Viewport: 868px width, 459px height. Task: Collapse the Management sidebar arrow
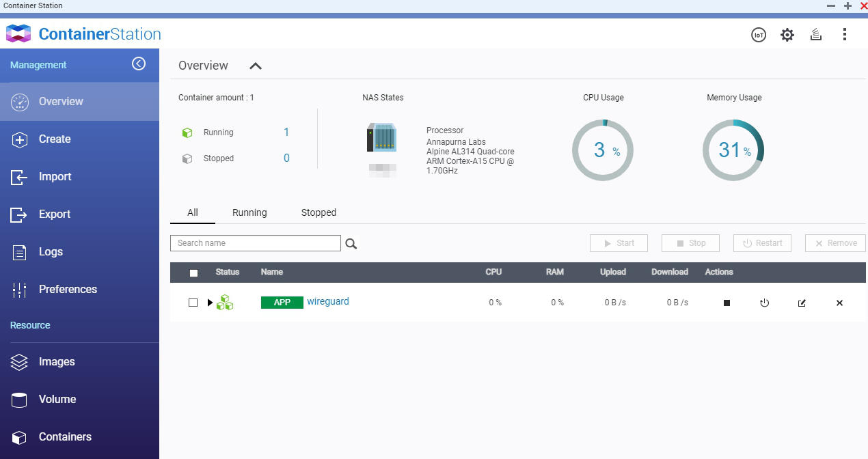click(x=139, y=64)
